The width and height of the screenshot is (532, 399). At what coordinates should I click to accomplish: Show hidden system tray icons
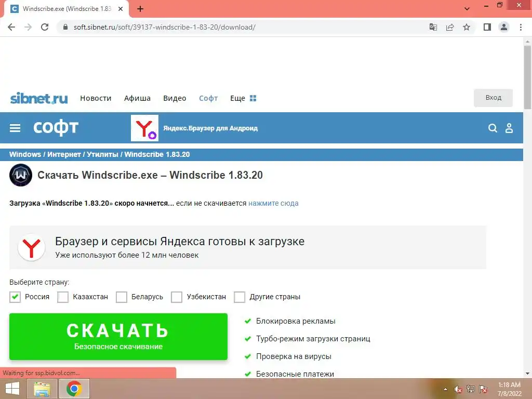[x=445, y=389]
